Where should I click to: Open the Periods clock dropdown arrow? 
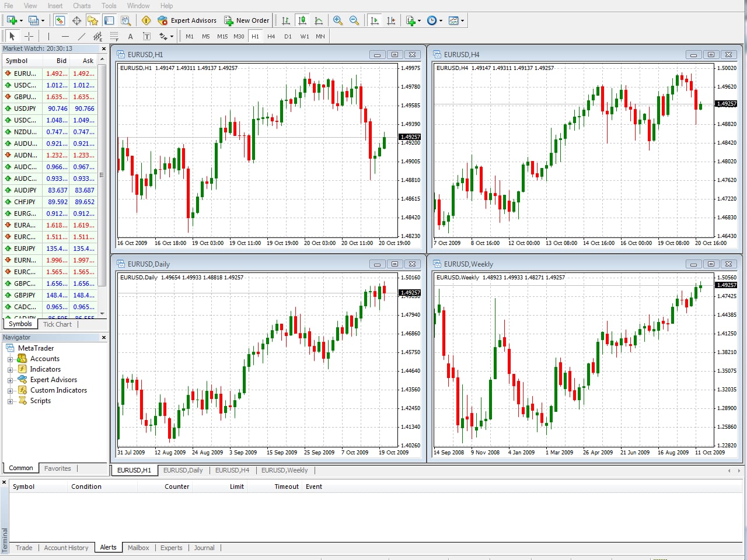441,20
